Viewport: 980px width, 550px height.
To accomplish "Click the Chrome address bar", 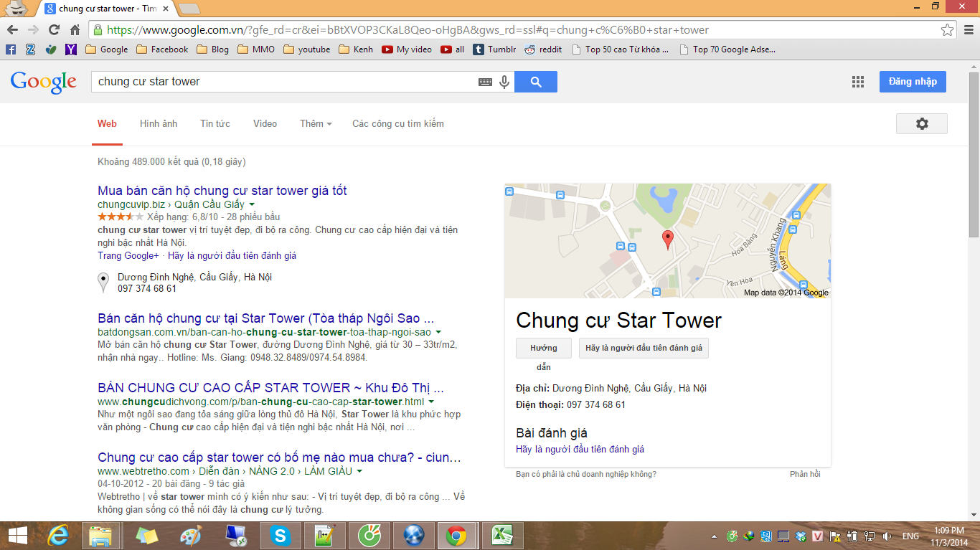I will pyautogui.click(x=522, y=30).
